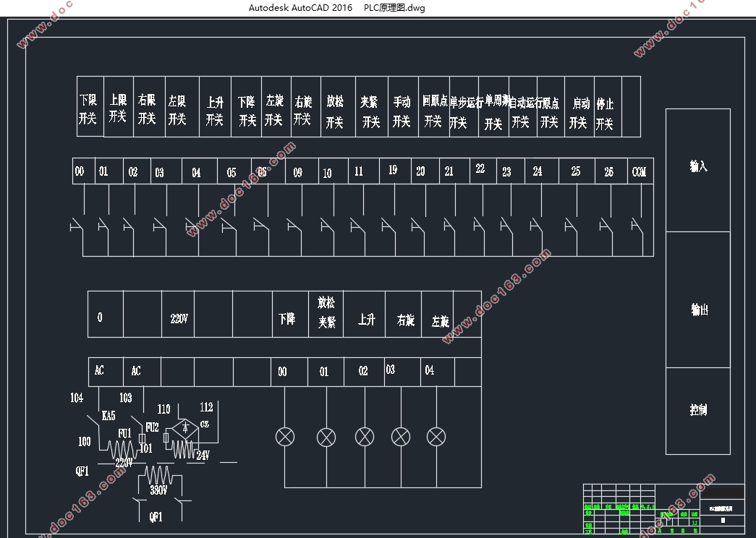The height and width of the screenshot is (538, 756).
Task: Choose the 夹紧开关 label cell
Action: [372, 106]
